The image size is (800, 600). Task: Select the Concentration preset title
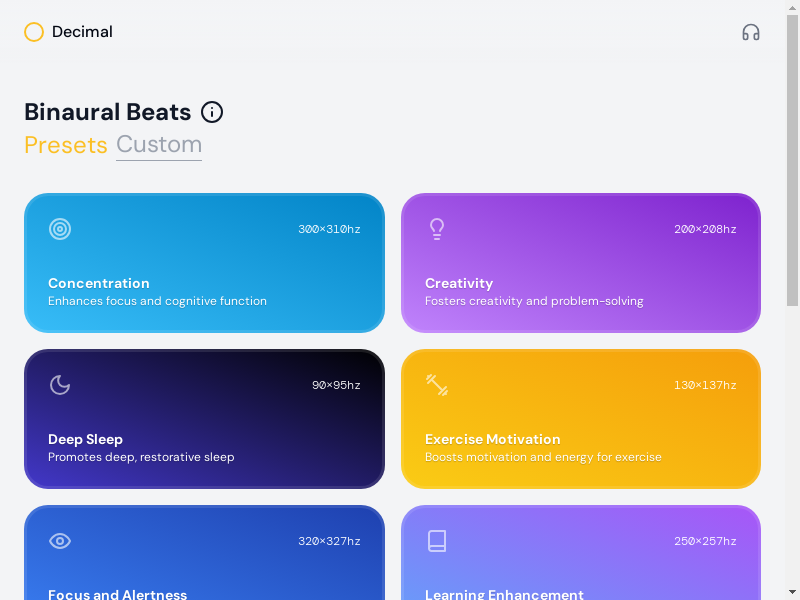(99, 283)
